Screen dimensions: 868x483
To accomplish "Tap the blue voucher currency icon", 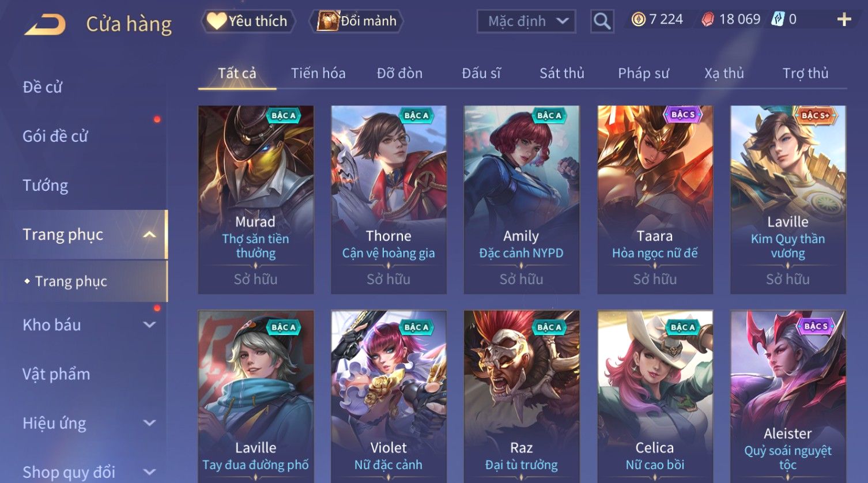I will [x=778, y=20].
